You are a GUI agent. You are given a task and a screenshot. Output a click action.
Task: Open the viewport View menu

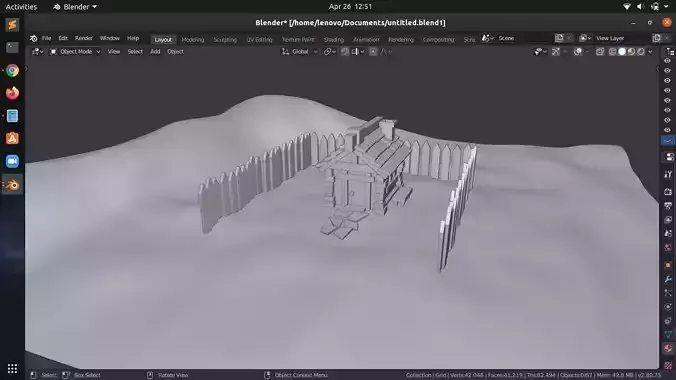tap(114, 52)
